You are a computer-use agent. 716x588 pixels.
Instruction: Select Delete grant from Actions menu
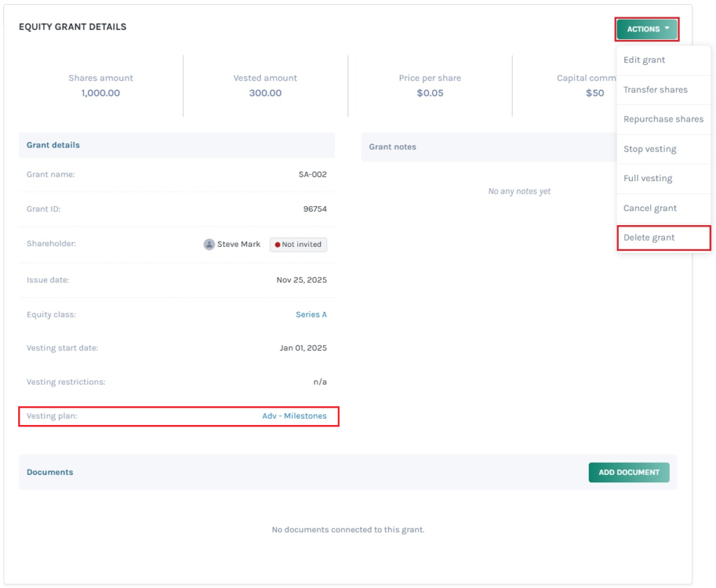649,238
